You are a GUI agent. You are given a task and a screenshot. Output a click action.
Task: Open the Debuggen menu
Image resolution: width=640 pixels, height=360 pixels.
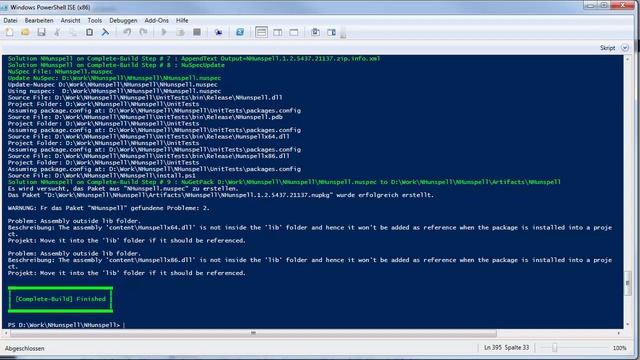coord(123,20)
